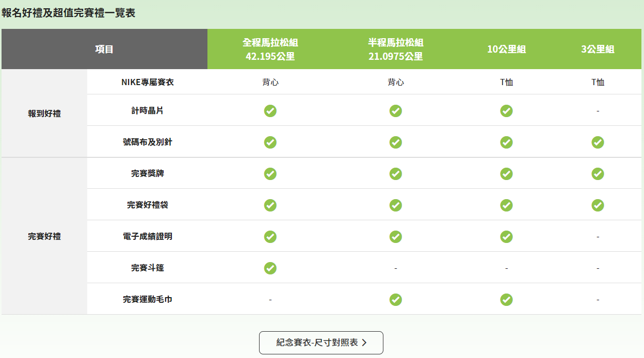Click the 完賽斗篷 row label
The height and width of the screenshot is (358, 644).
[148, 268]
